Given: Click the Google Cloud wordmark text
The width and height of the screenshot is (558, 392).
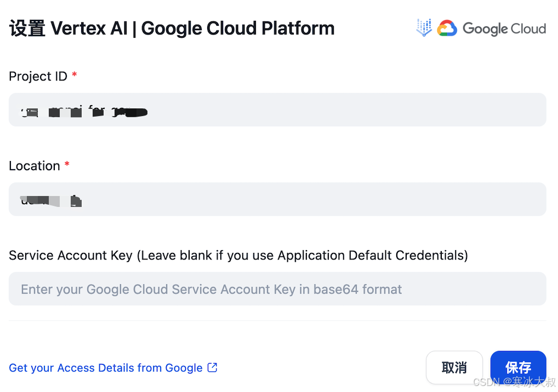Looking at the screenshot, I should 504,28.
